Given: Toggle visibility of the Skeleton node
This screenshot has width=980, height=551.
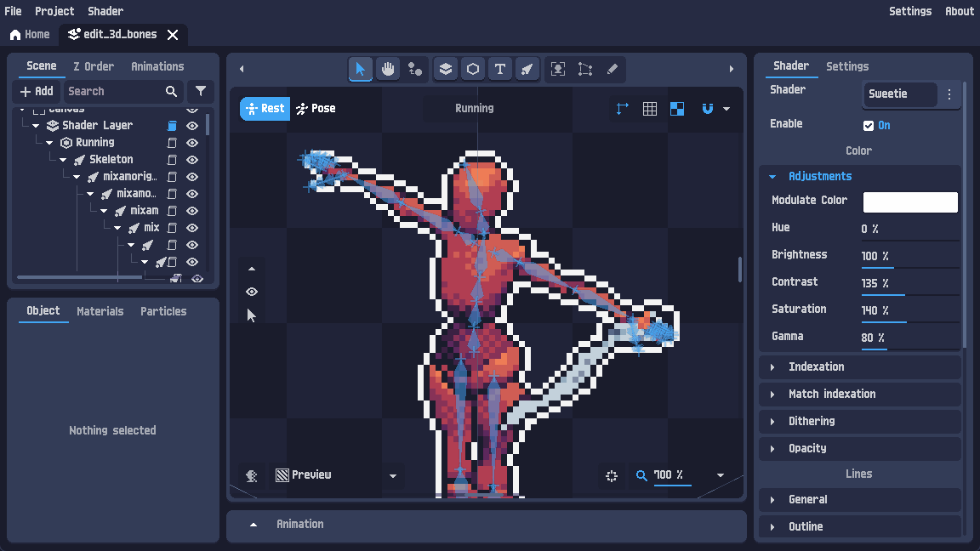Looking at the screenshot, I should (191, 159).
